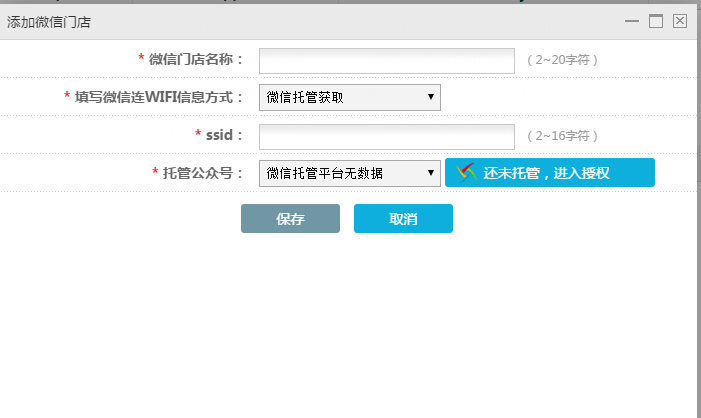Click the 保存 save button
The image size is (701, 418).
pos(290,219)
